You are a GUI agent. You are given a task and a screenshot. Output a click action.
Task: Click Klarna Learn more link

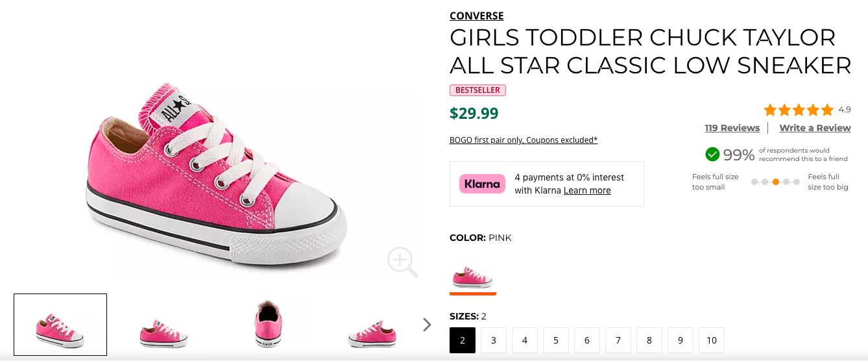pos(587,190)
